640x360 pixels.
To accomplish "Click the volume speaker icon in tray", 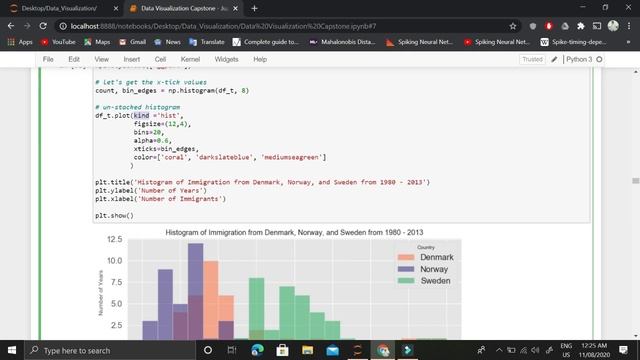I will (x=536, y=350).
